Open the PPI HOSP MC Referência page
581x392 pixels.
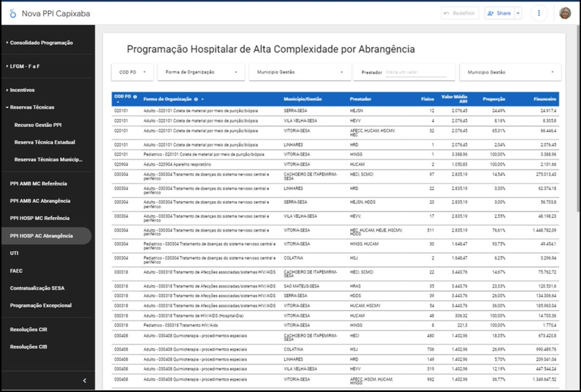pos(40,218)
